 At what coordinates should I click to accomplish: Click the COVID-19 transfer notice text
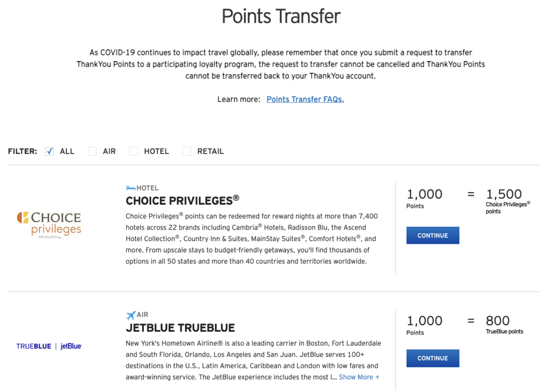click(281, 64)
